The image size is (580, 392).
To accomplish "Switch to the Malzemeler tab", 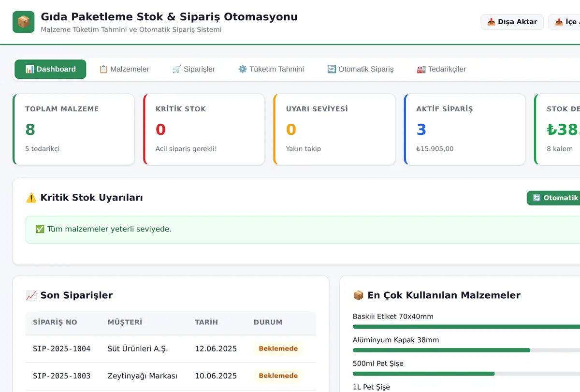I will click(x=124, y=69).
